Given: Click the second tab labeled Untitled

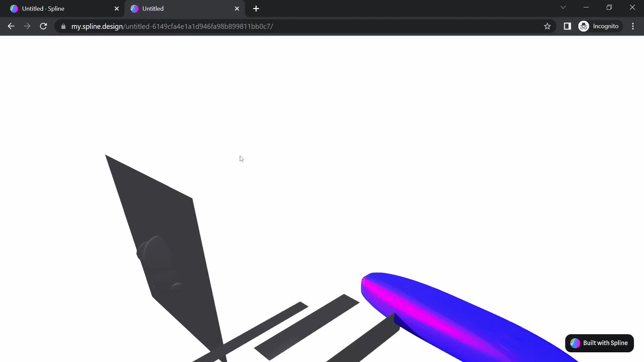Looking at the screenshot, I should point(183,8).
